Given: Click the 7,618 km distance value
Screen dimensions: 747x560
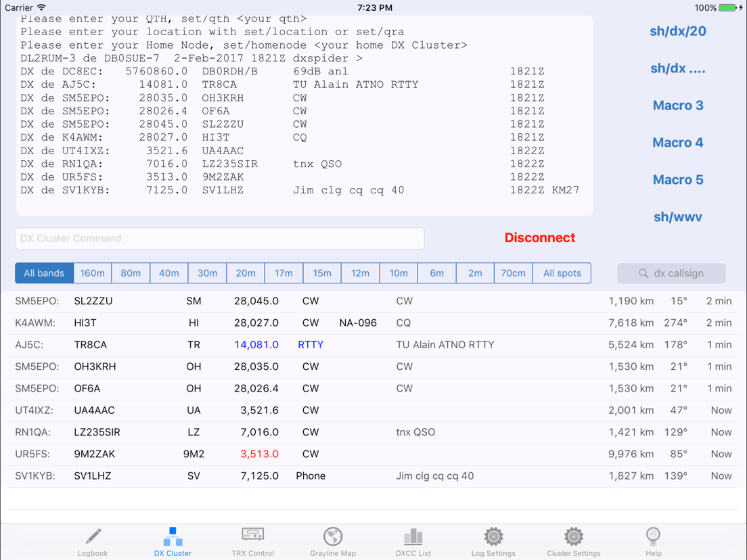Looking at the screenshot, I should [631, 323].
